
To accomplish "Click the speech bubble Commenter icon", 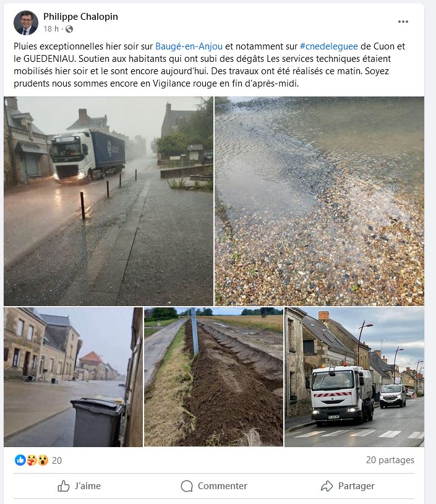I will 187,486.
